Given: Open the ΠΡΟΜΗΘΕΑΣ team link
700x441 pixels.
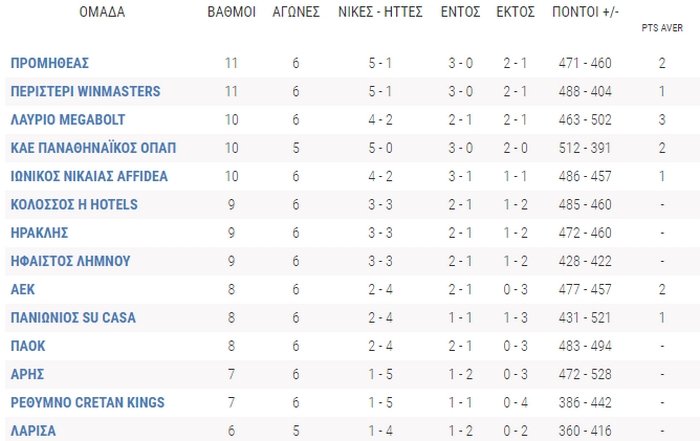Looking at the screenshot, I should tap(50, 63).
